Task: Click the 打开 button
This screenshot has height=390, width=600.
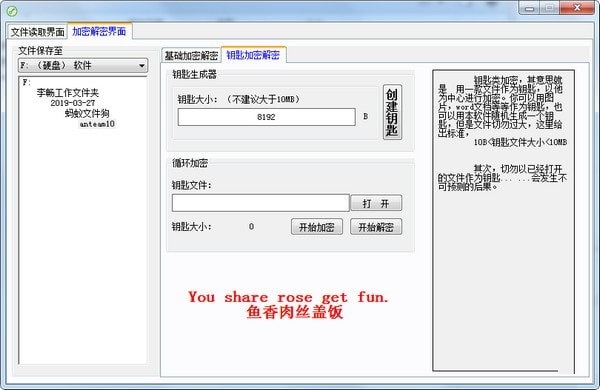Action: [376, 203]
